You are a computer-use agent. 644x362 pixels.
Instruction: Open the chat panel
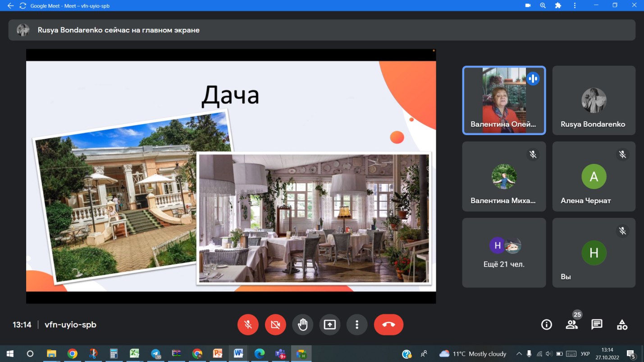tap(597, 325)
